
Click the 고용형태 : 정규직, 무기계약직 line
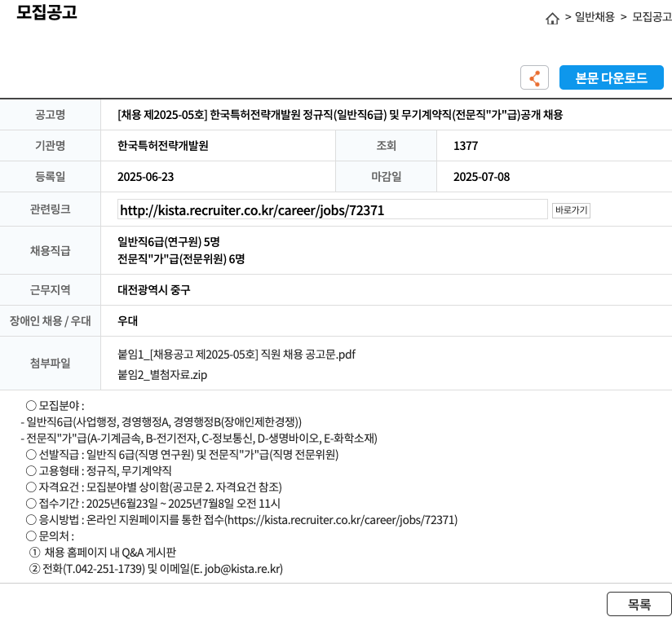pyautogui.click(x=99, y=471)
